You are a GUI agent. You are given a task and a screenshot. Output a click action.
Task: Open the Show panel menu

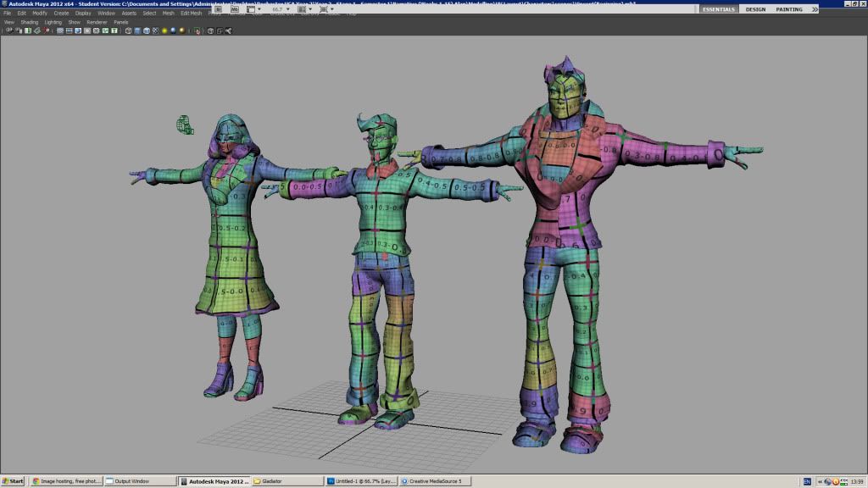coord(75,22)
